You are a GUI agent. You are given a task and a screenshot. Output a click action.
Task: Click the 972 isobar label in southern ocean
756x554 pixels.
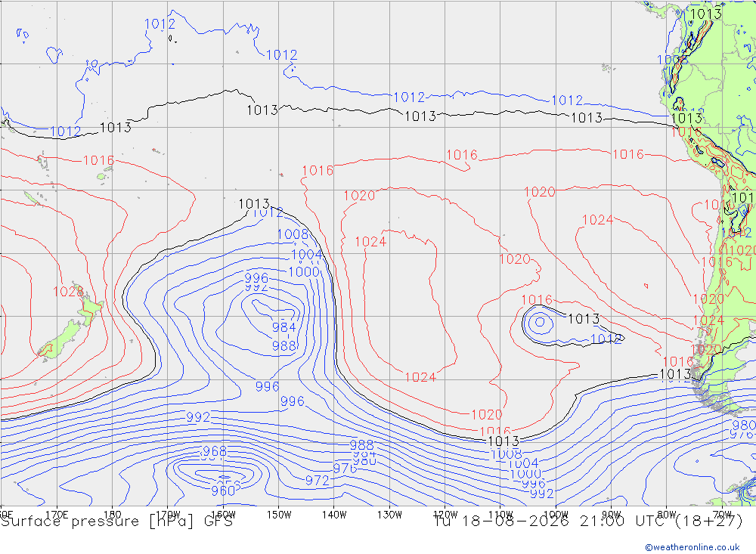(318, 480)
